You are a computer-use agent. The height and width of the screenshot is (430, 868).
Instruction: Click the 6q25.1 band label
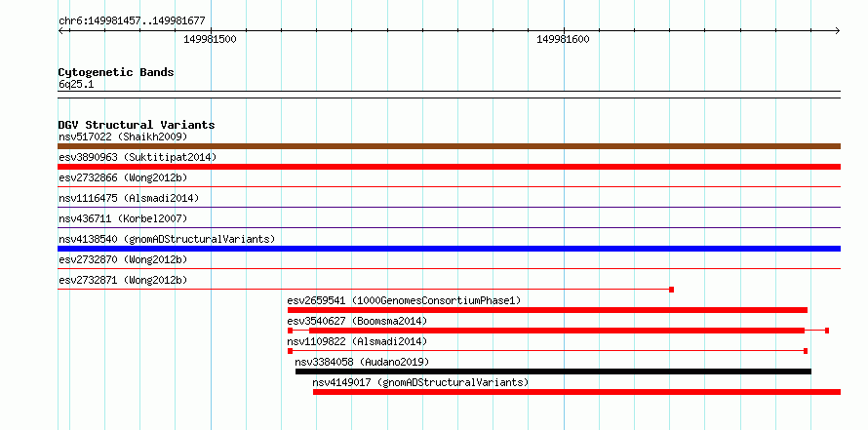click(x=74, y=85)
